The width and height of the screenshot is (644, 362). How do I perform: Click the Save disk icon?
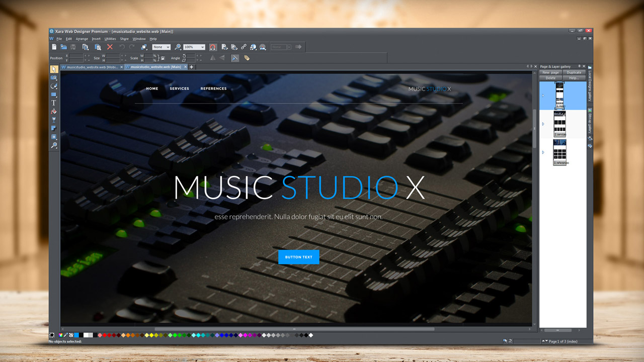73,47
